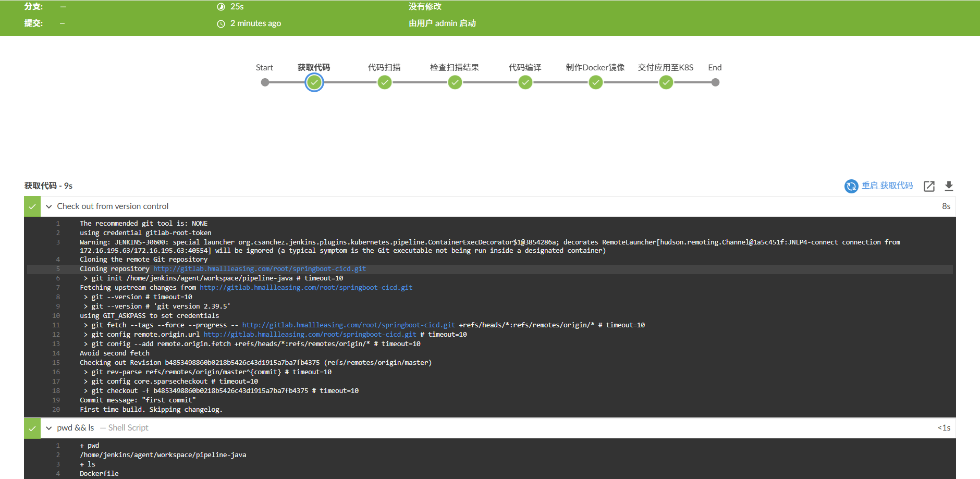Click the 重启 获取代码 link
Viewport: 980px width, 479px height.
coord(887,186)
